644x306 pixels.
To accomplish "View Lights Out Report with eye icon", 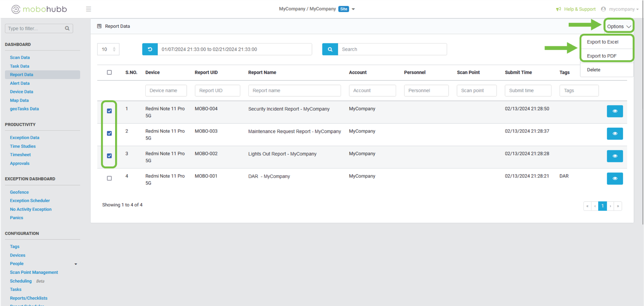I will pyautogui.click(x=615, y=156).
